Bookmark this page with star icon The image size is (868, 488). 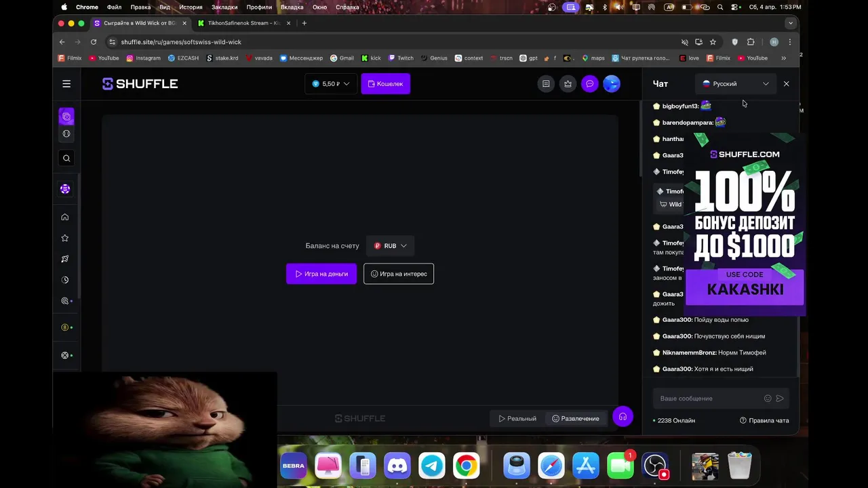tap(713, 42)
